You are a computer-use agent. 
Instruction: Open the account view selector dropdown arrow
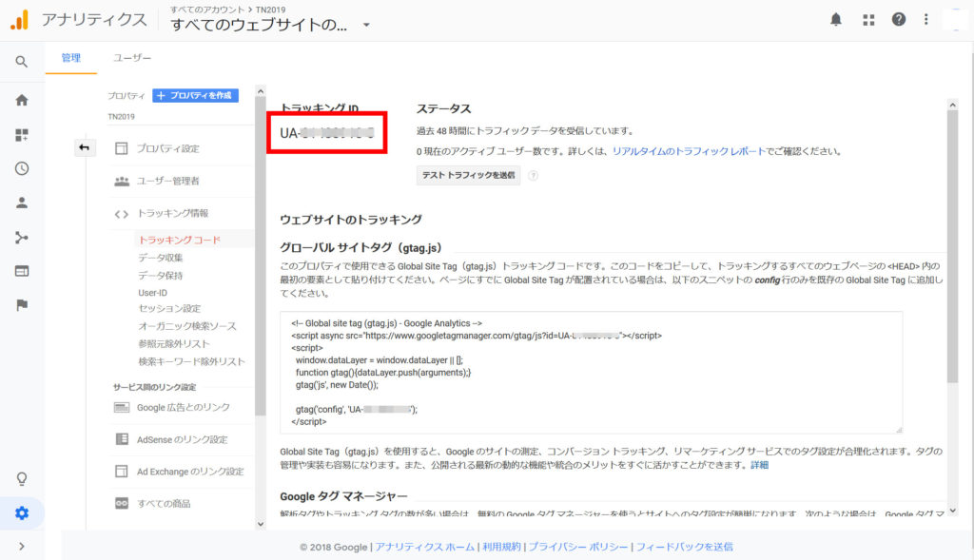pyautogui.click(x=366, y=25)
